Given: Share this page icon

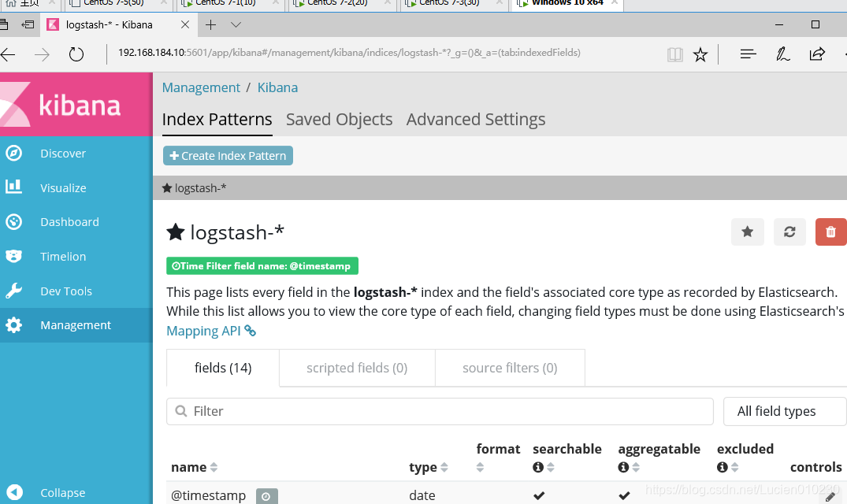Looking at the screenshot, I should click(817, 54).
